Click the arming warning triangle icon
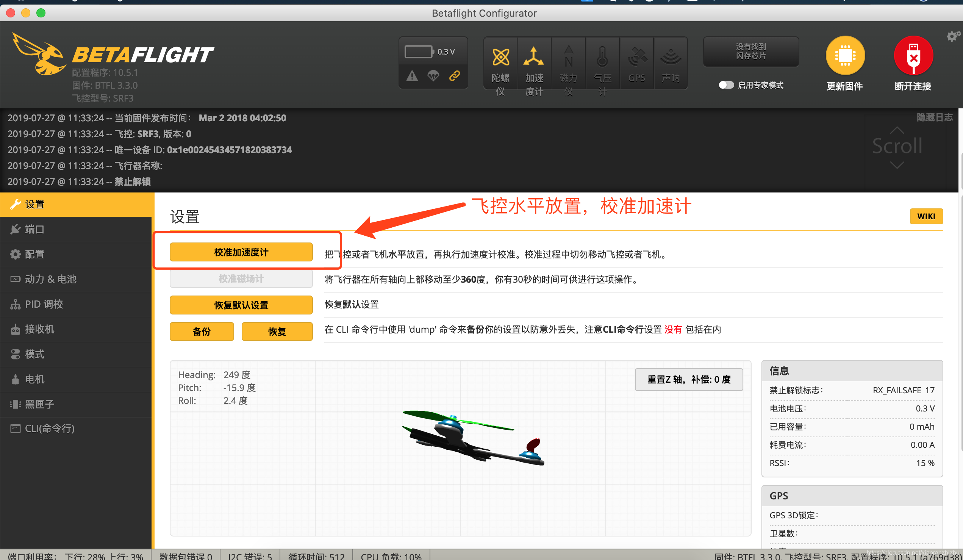Viewport: 963px width, 560px height. (x=412, y=76)
